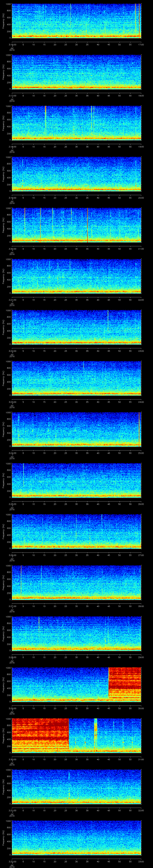
Task: Select the red broadband noise block in 3:30:00 spectrogram
Action: [x=40, y=734]
